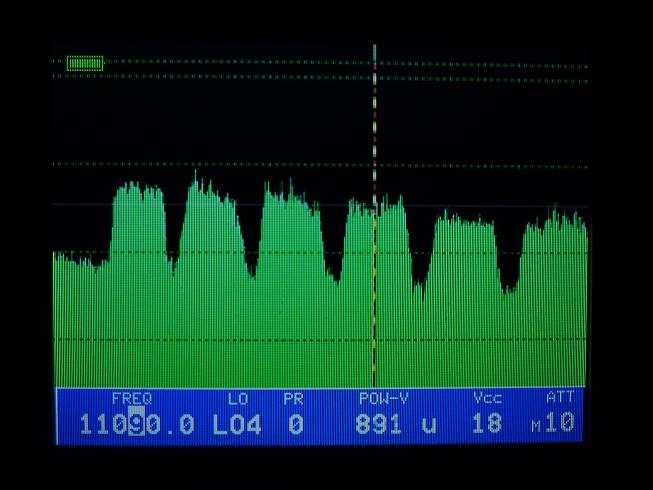
Task: Select the POW-V reading 891 u
Action: click(x=396, y=424)
